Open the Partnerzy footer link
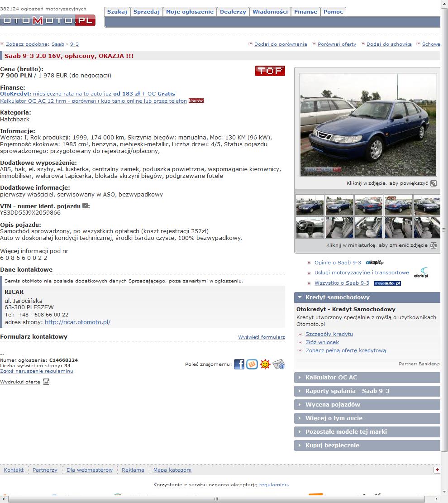Image resolution: width=448 pixels, height=503 pixels. [45, 470]
